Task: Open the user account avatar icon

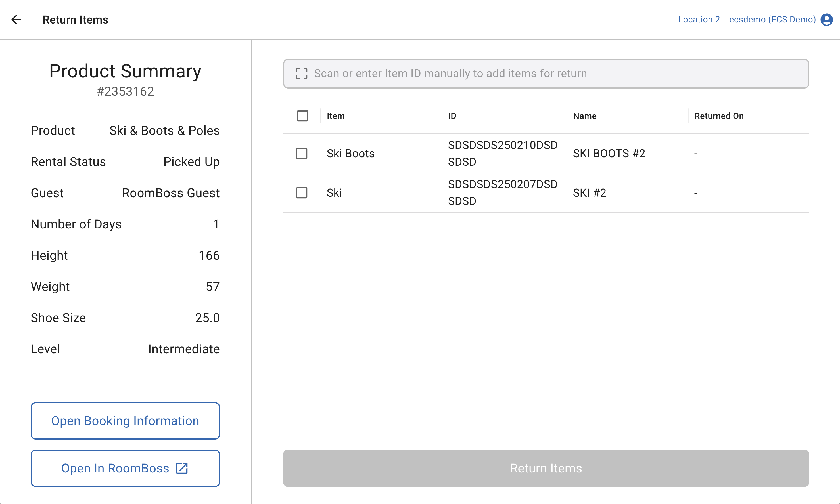Action: (x=826, y=20)
